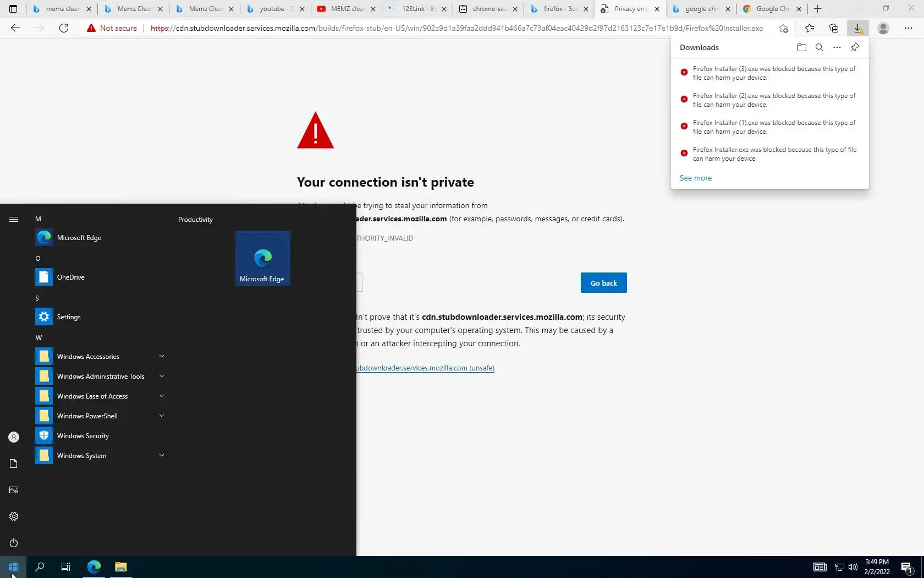Open Edge Settings and more menu
Screen dimensions: 924x578
pyautogui.click(x=909, y=28)
